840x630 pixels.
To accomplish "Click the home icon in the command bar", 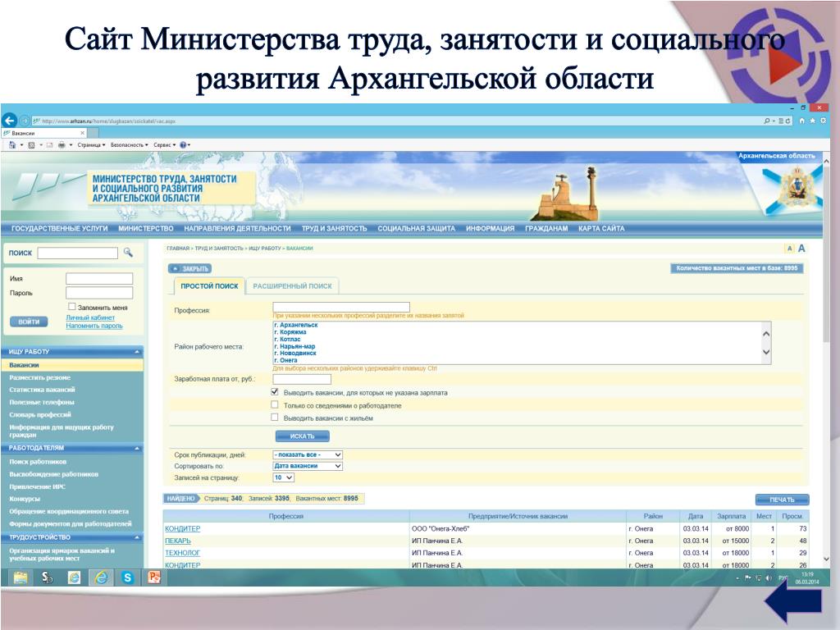I will pos(12,144).
